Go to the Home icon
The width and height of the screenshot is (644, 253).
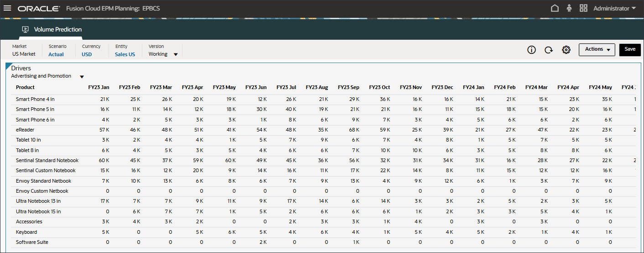[555, 8]
